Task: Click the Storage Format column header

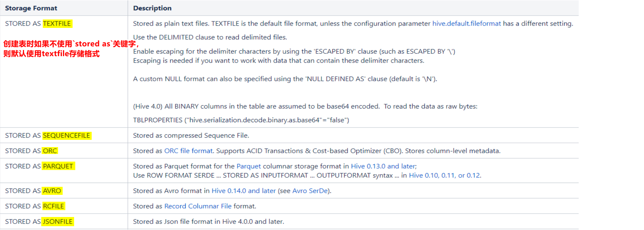Action: point(31,8)
